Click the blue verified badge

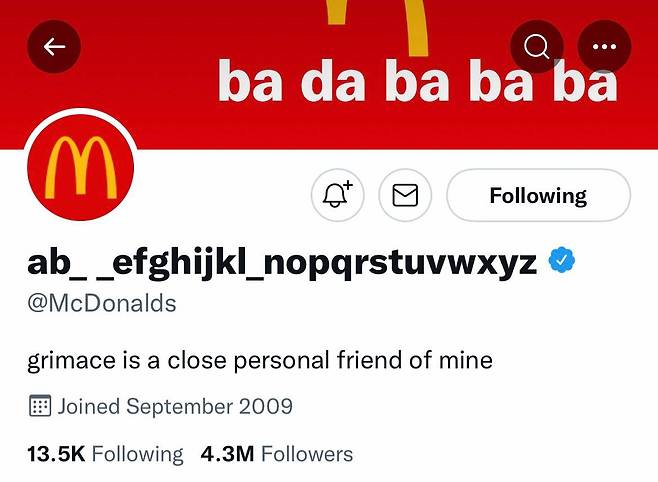(x=564, y=262)
